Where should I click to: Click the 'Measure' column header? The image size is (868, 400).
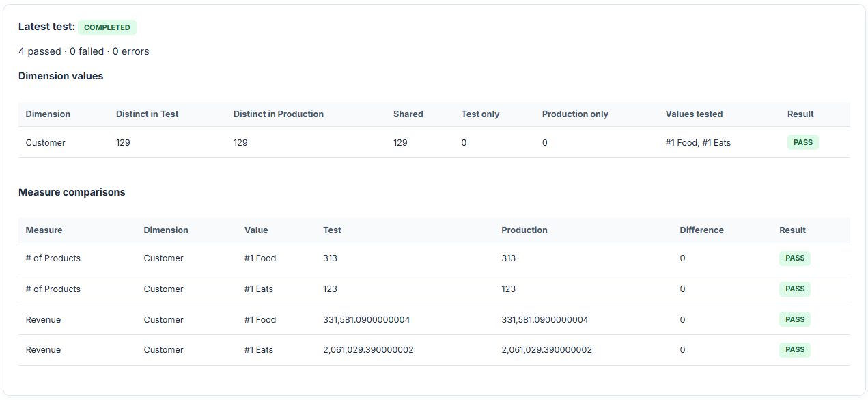44,230
